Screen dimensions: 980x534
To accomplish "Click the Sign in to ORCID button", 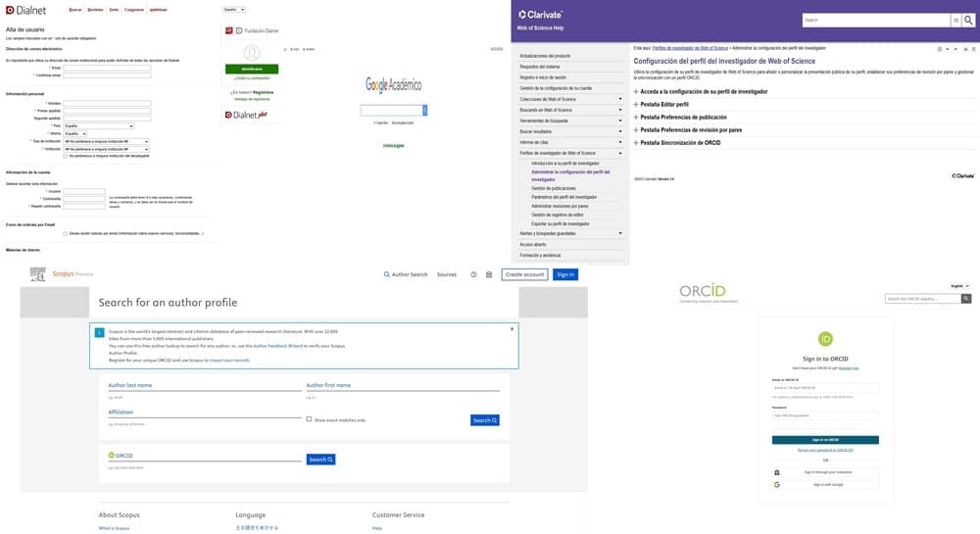I will 825,440.
